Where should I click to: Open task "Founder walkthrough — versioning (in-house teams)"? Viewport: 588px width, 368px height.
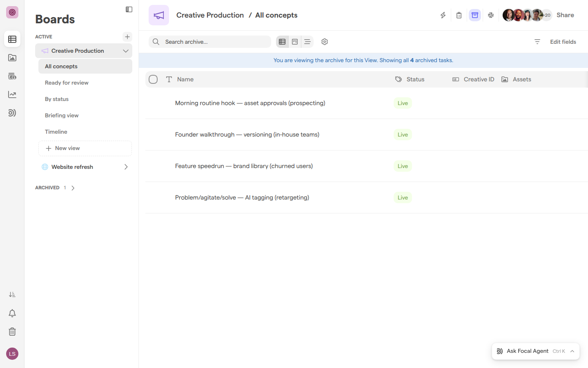[x=247, y=135]
